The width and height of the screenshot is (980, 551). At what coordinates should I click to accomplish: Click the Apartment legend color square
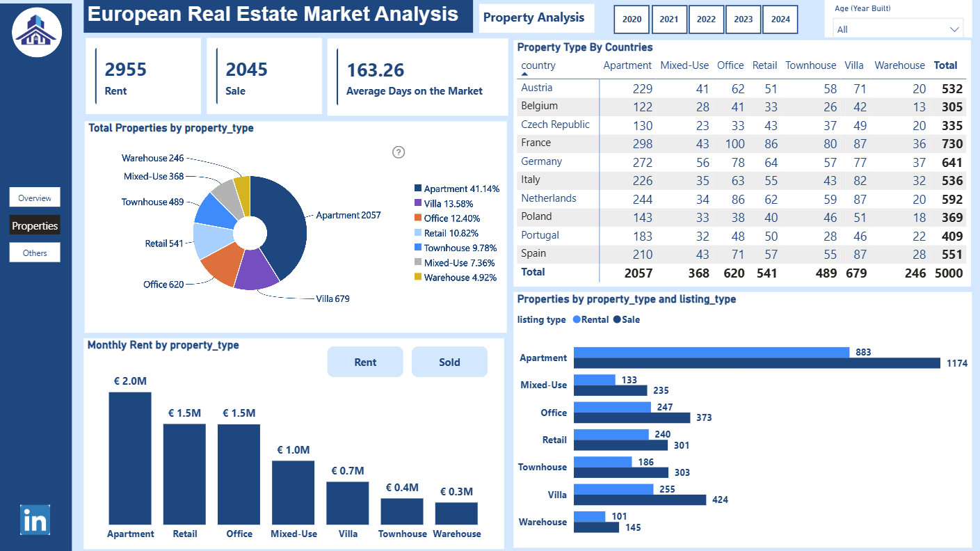point(418,189)
